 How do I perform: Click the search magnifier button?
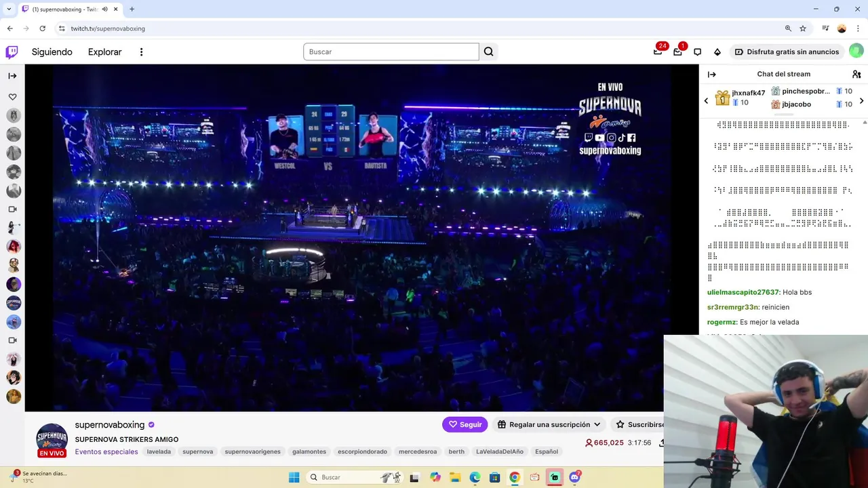pos(488,52)
